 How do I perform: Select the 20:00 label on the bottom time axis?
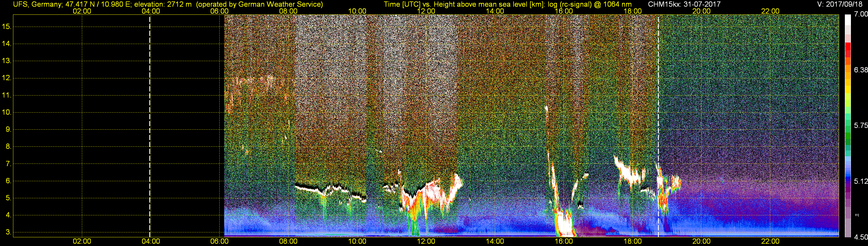click(x=702, y=241)
